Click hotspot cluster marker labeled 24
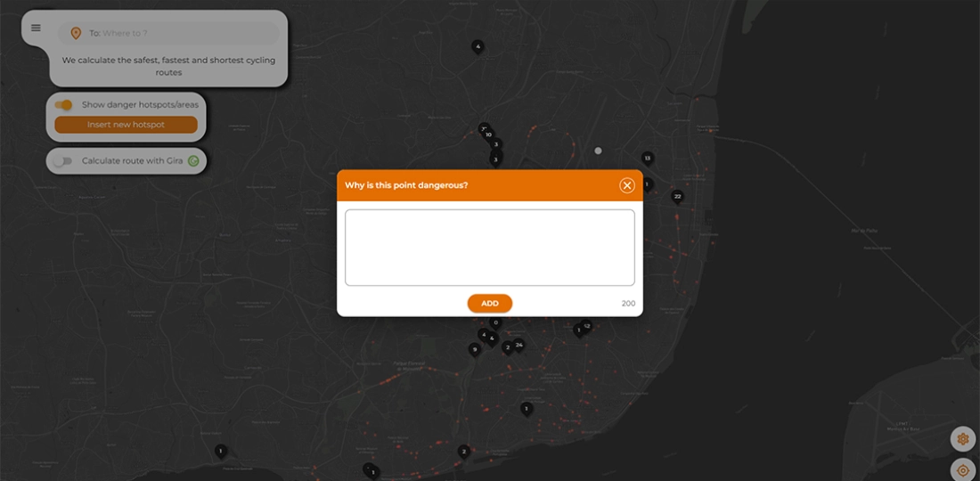The width and height of the screenshot is (980, 481). 519,345
